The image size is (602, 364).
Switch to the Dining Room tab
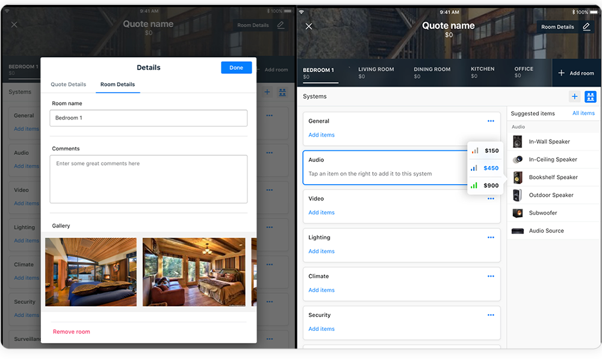pyautogui.click(x=432, y=72)
